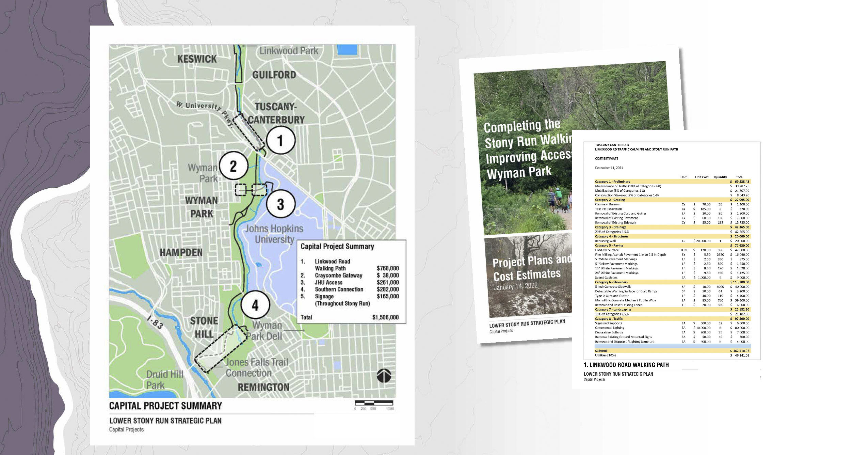Select the Category 2 - Grading row
Image resolution: width=868 pixels, height=455 pixels.
672,200
